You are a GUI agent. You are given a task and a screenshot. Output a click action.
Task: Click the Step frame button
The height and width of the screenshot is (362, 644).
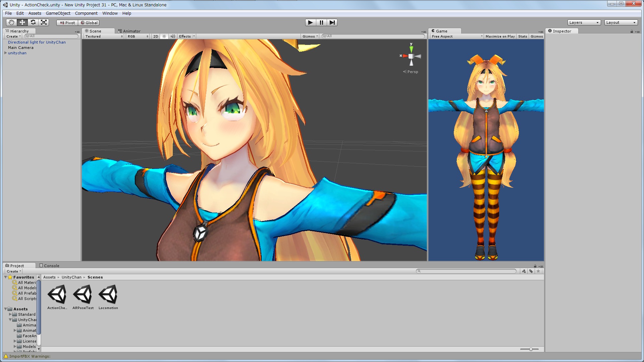click(x=332, y=22)
